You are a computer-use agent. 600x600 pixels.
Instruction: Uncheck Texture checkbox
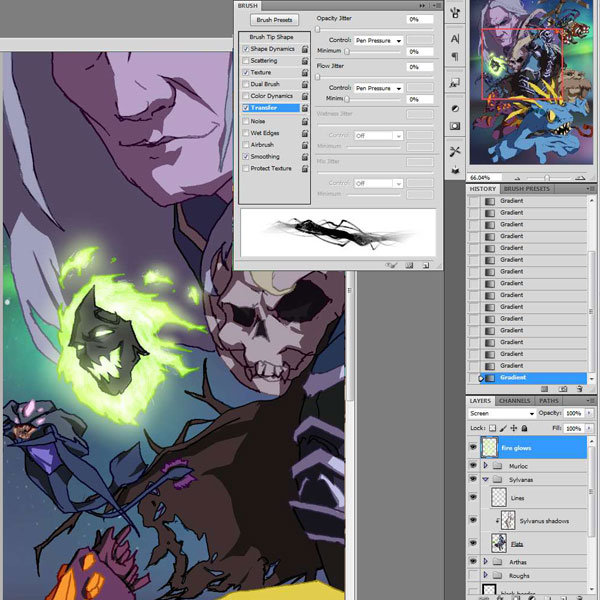[x=246, y=73]
